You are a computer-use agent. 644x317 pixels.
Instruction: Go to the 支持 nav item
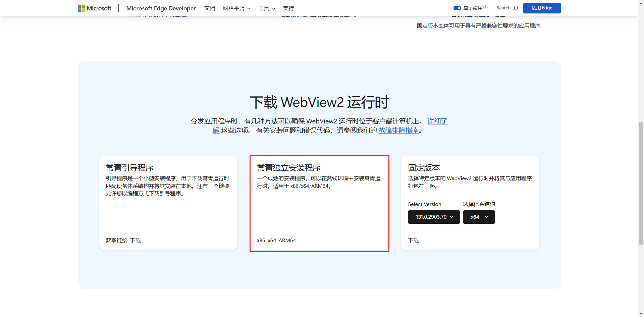288,8
